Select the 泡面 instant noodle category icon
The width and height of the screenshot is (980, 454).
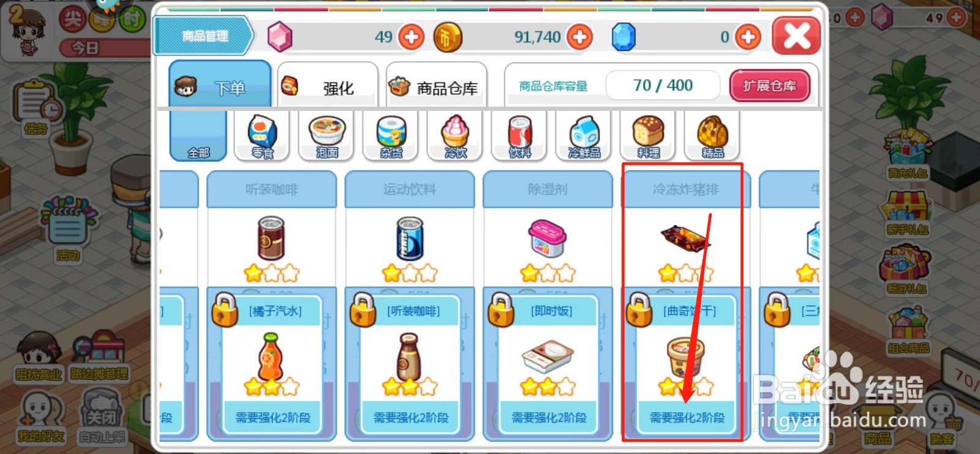click(327, 135)
